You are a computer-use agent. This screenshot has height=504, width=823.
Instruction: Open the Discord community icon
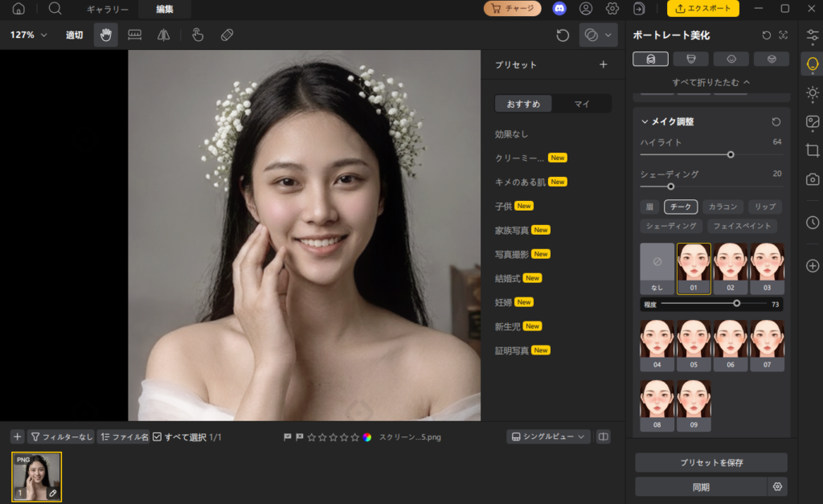coord(559,8)
